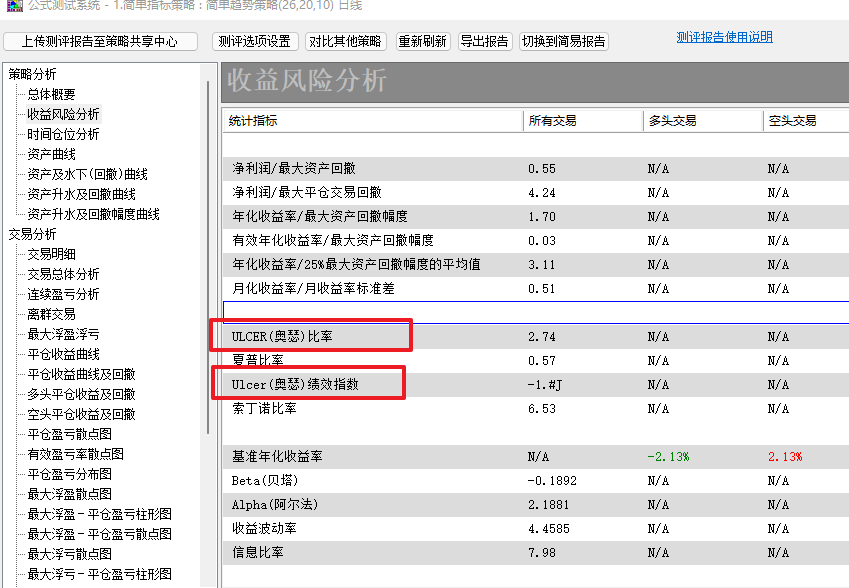Open 平仓收益曲线及回撤 tree item
This screenshot has width=849, height=588.
(x=82, y=374)
